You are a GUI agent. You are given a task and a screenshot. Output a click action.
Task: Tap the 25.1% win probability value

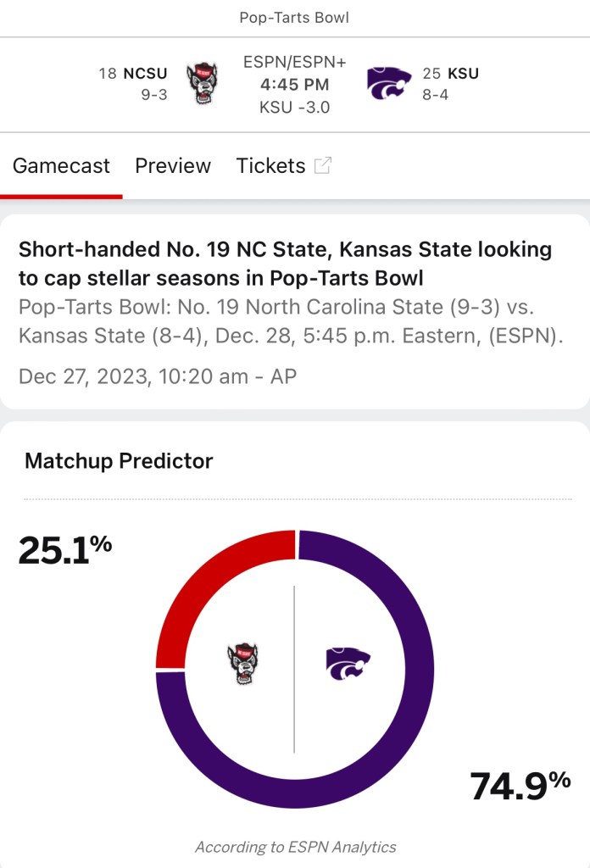click(x=65, y=549)
